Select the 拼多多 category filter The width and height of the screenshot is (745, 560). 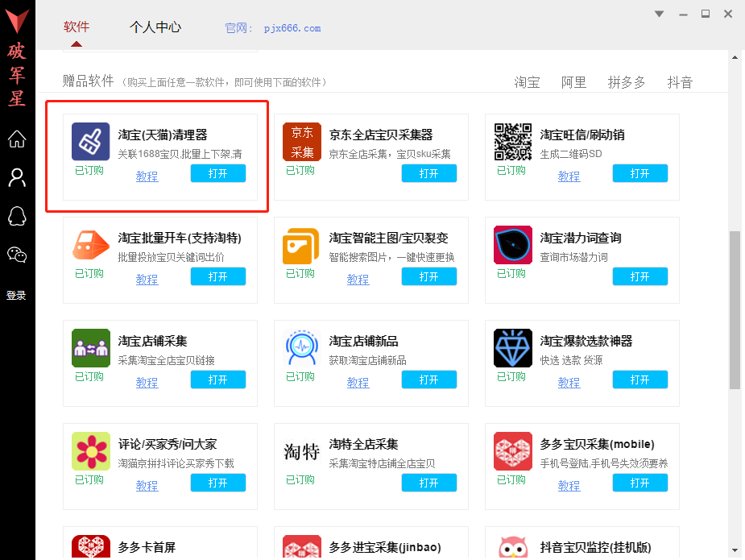(627, 82)
